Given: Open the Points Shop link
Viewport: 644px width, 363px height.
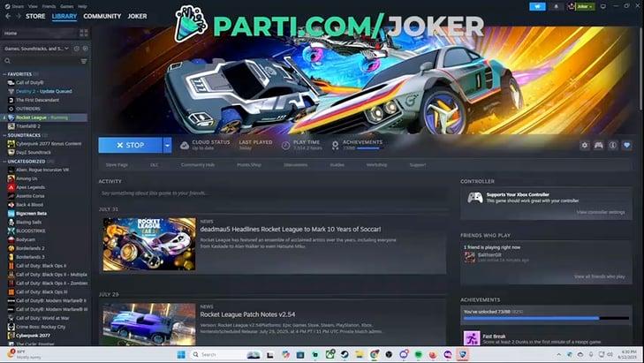Looking at the screenshot, I should pos(249,164).
